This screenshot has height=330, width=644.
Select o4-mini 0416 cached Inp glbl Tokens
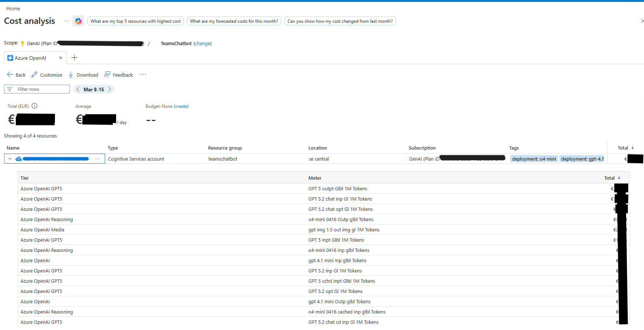(x=347, y=312)
